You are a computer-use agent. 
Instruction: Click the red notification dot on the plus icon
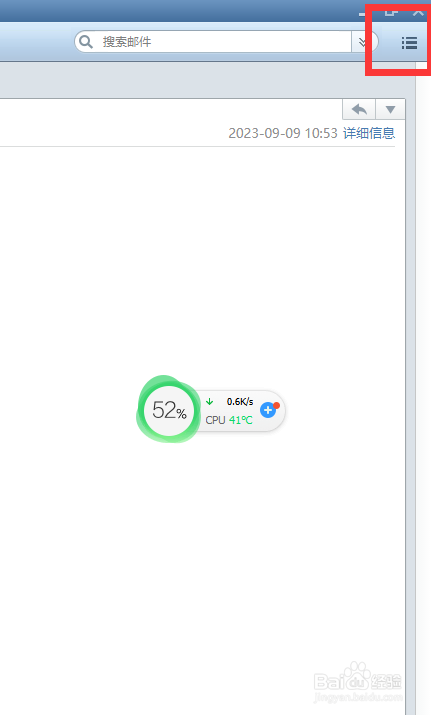(x=276, y=405)
